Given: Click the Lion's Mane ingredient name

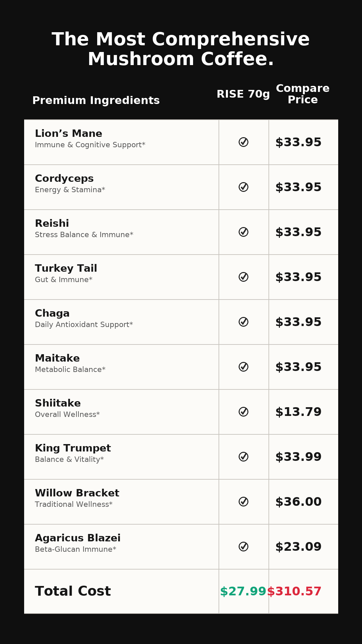Looking at the screenshot, I should (x=68, y=133).
